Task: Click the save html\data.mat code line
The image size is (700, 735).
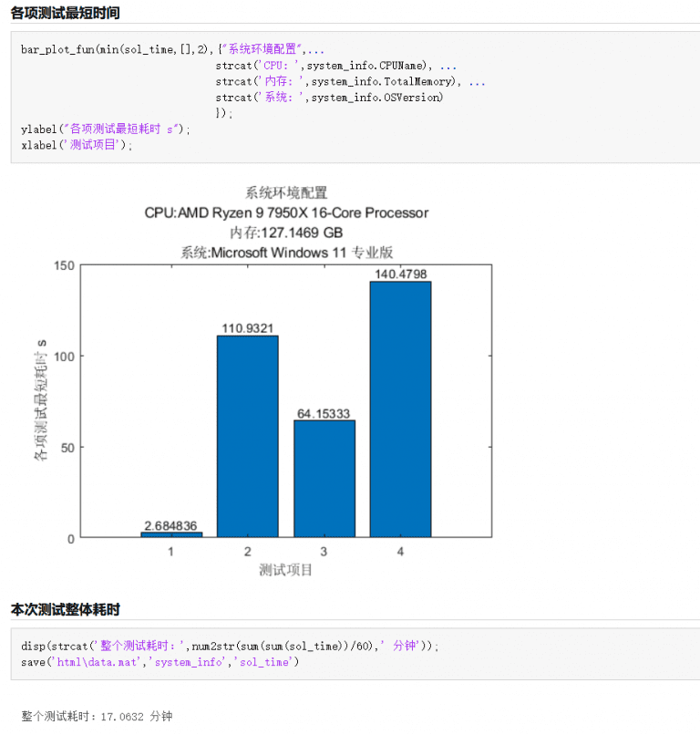Action: [160, 662]
